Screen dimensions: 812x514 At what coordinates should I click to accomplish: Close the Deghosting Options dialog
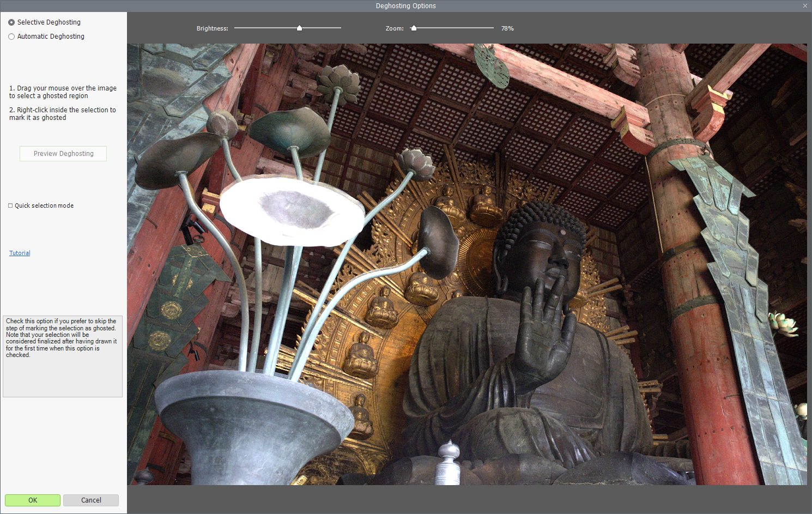[x=805, y=5]
